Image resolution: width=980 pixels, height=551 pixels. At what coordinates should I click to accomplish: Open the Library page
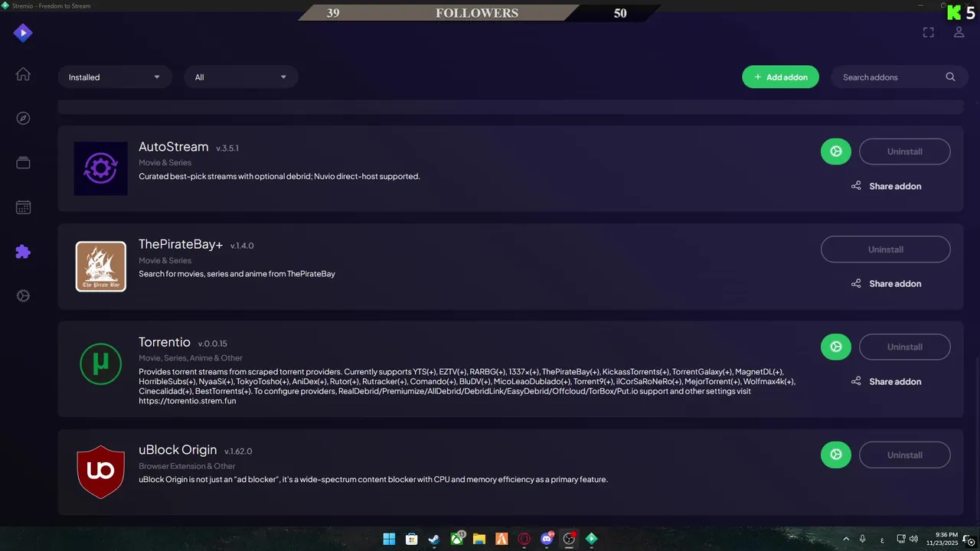click(x=23, y=162)
